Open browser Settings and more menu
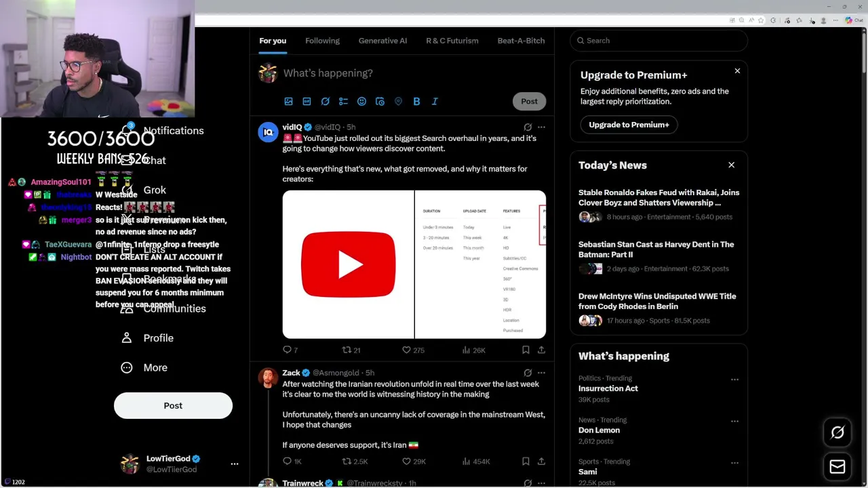The image size is (868, 488). point(835,20)
